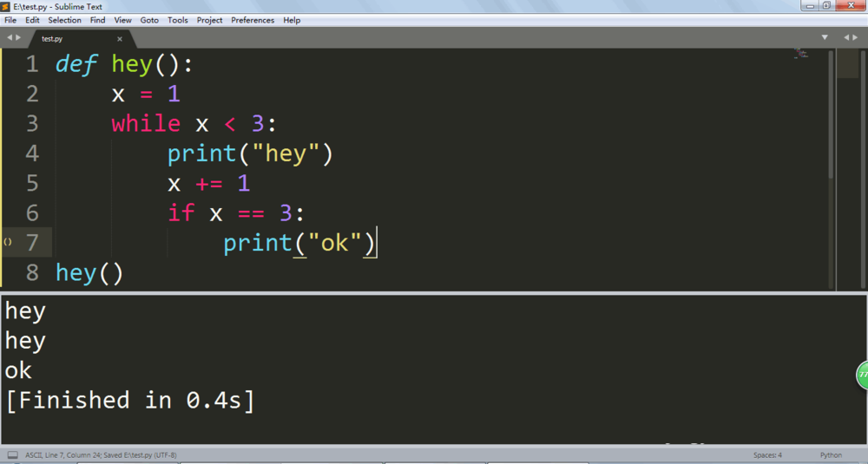Click the editor vertical scrollbar
Viewport: 868px width, 464px height.
coord(831,113)
